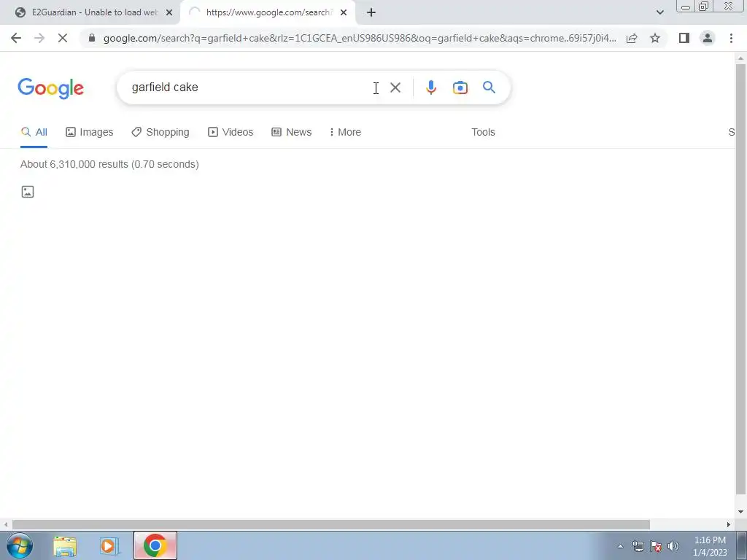Open the Chrome profile avatar menu

(x=708, y=38)
